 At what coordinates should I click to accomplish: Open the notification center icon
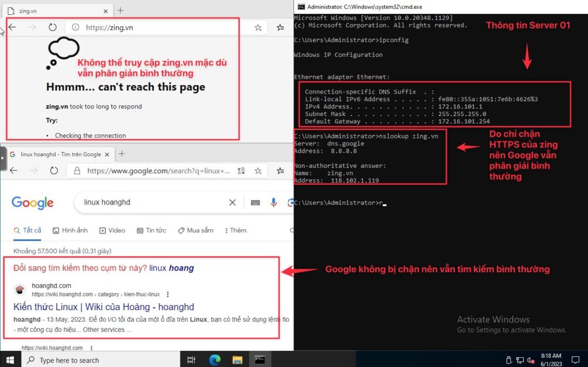[x=575, y=360]
